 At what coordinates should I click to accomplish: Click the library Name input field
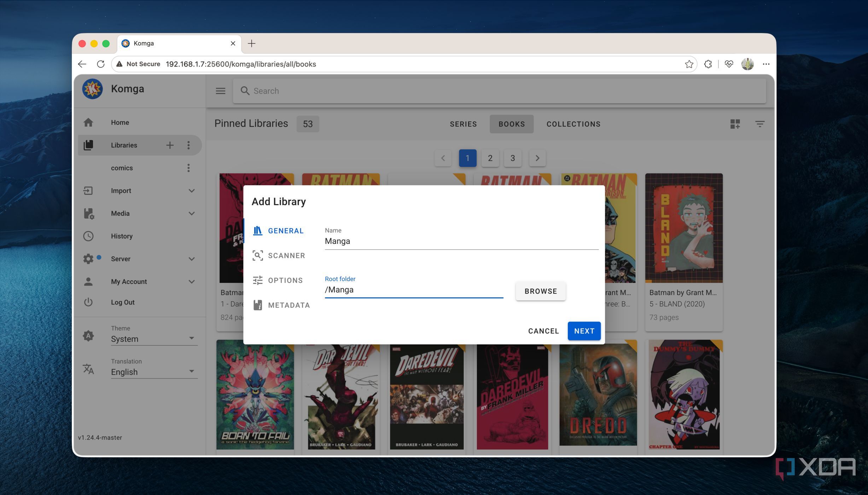[x=461, y=241]
